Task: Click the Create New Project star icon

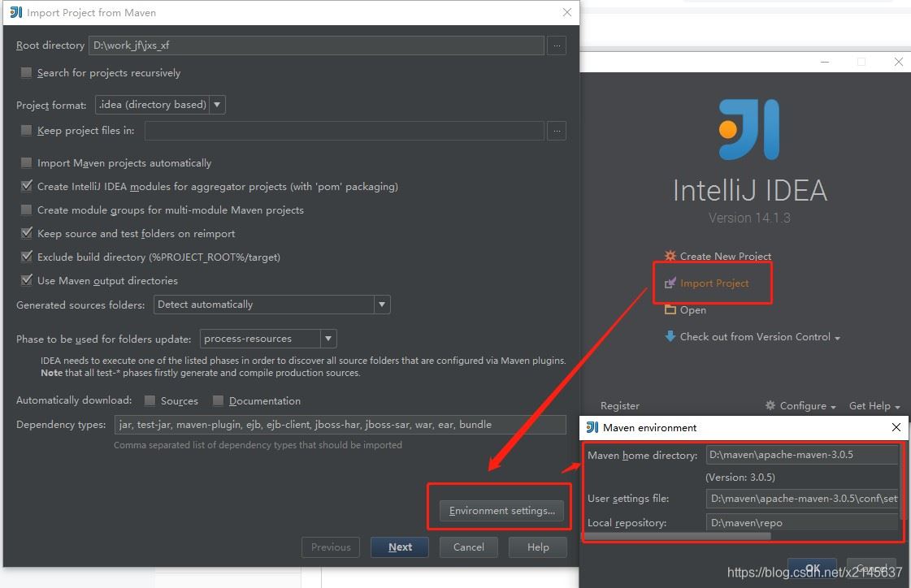Action: tap(670, 255)
